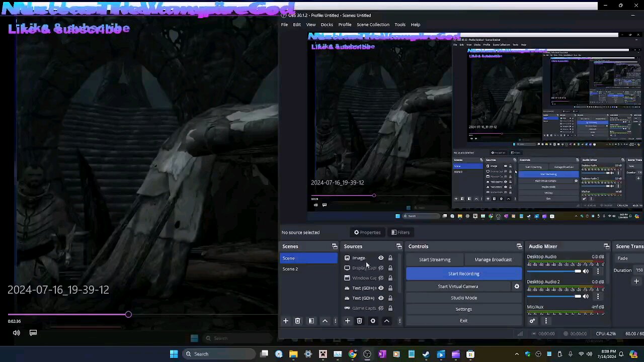The image size is (644, 362).
Task: Hide the Image source via eye icon
Action: point(381,258)
